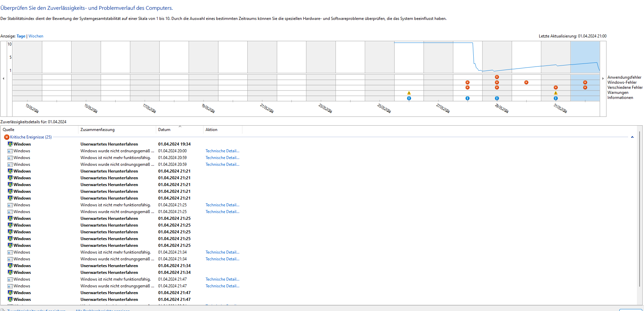This screenshot has width=644, height=311.
Task: Click red error icon beside Kritische Ereignisse
Action: pos(7,137)
